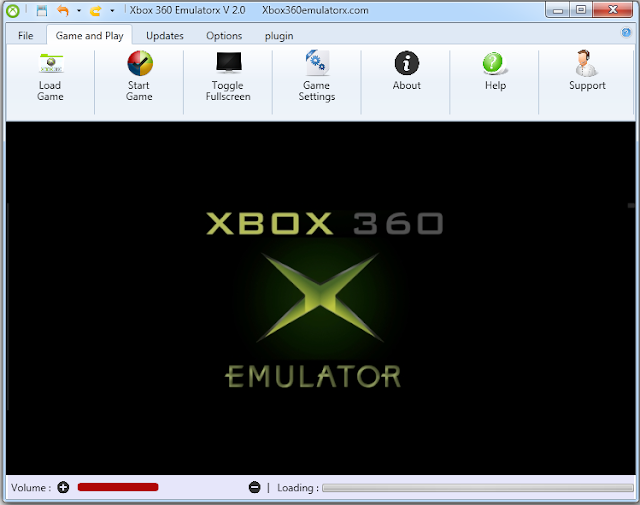
Task: Open the File menu
Action: pyautogui.click(x=25, y=36)
